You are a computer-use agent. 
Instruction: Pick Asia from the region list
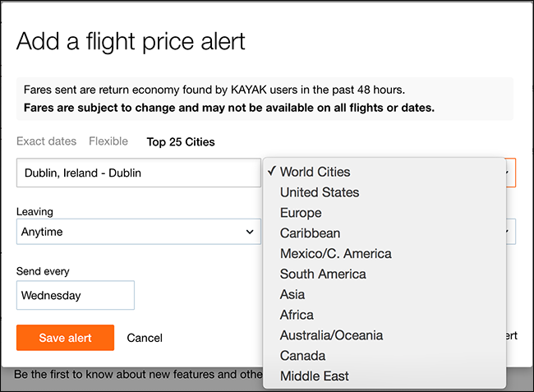click(292, 294)
